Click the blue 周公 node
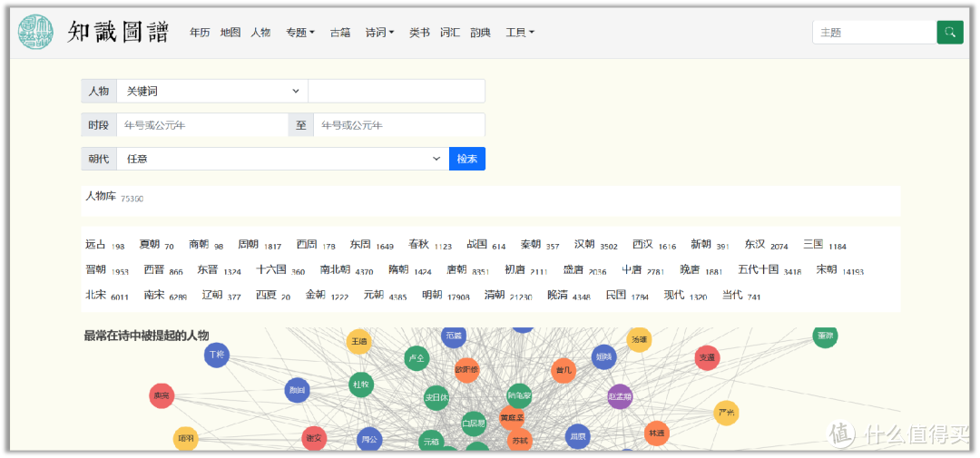Screen dimensions: 980x458 coord(369,440)
